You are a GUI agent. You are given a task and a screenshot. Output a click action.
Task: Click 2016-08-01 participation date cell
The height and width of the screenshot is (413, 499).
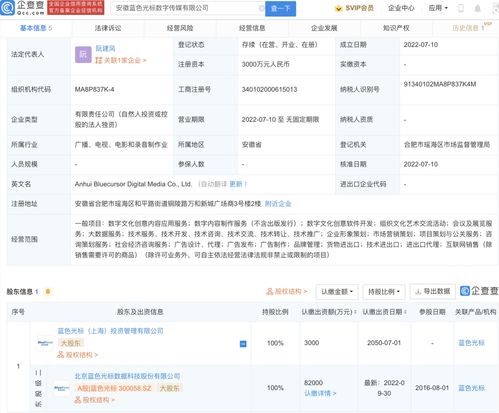pos(432,388)
